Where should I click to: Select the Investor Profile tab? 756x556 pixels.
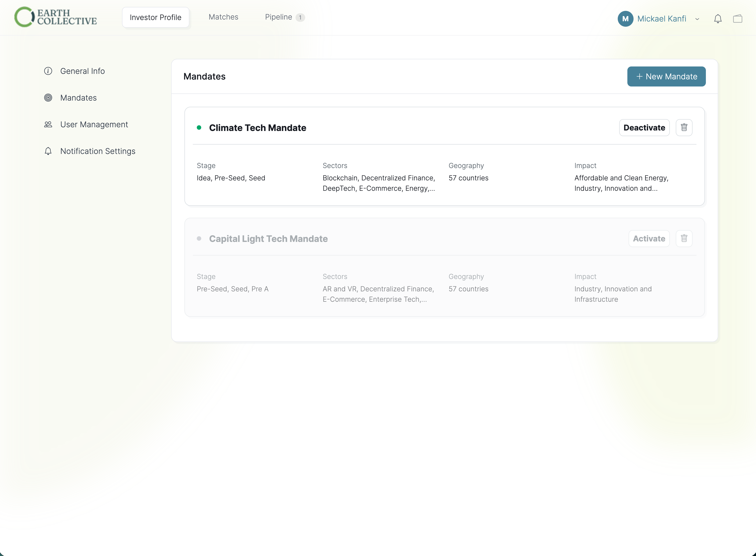155,17
